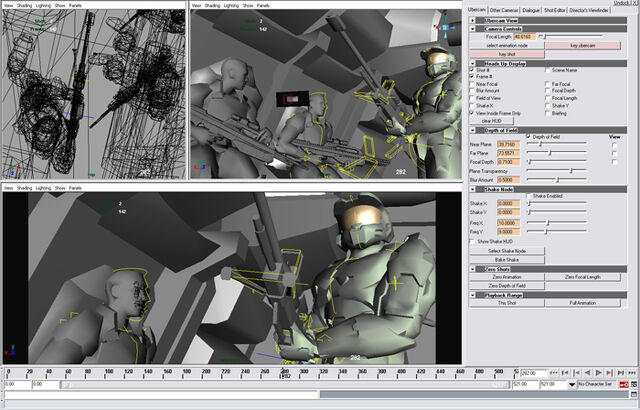Viewport: 640px width, 410px height.
Task: Click frame 282 marker on the timeline
Action: (284, 373)
